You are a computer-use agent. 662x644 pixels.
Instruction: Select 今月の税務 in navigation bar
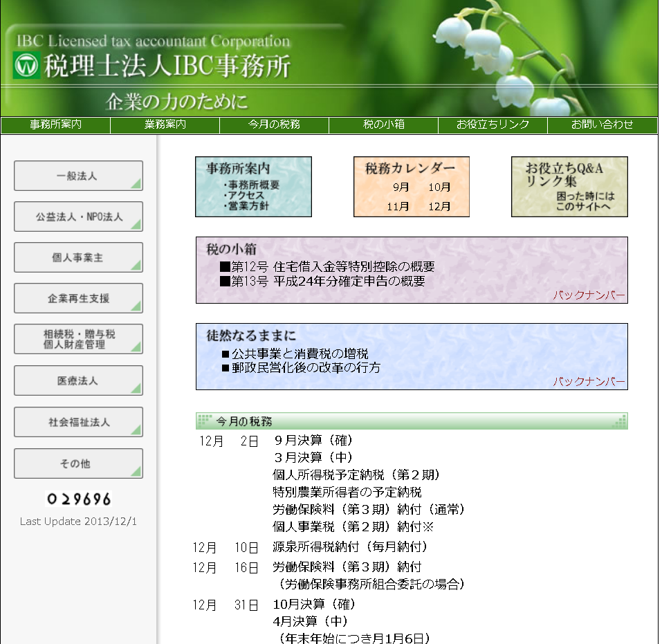point(274,125)
